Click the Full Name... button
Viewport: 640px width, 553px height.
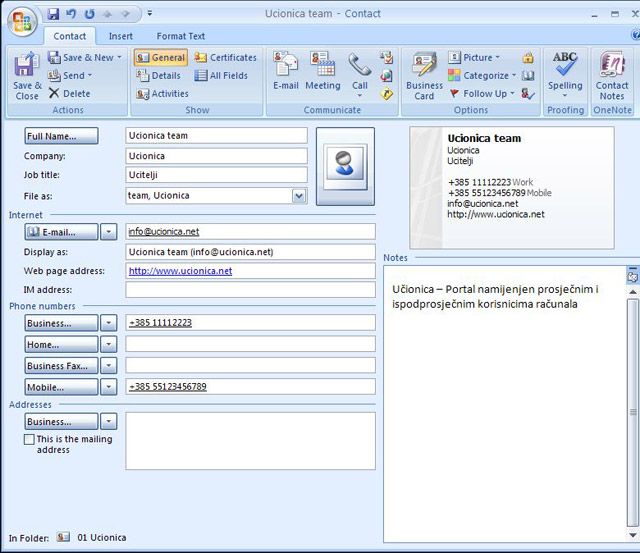point(61,136)
